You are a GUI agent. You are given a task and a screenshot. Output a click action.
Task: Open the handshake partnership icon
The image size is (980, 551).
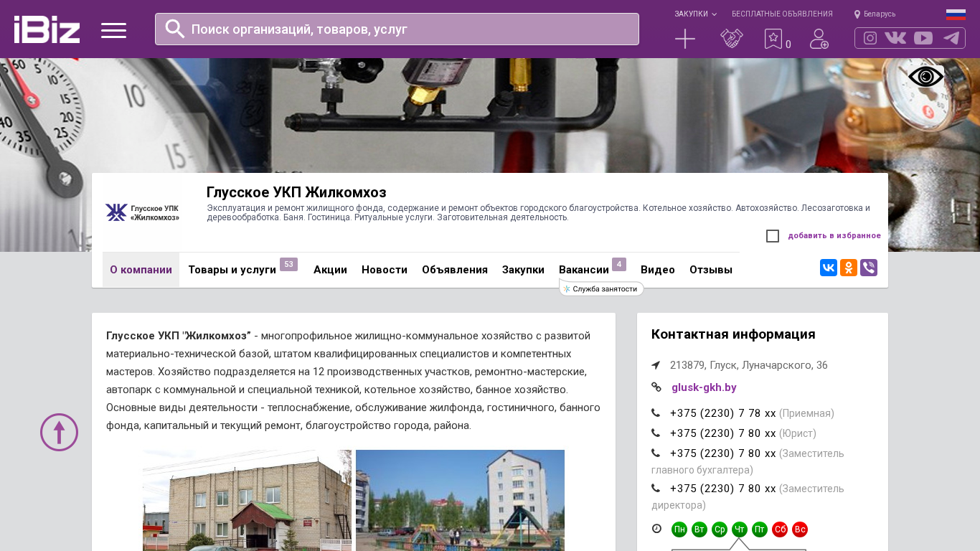(x=732, y=39)
